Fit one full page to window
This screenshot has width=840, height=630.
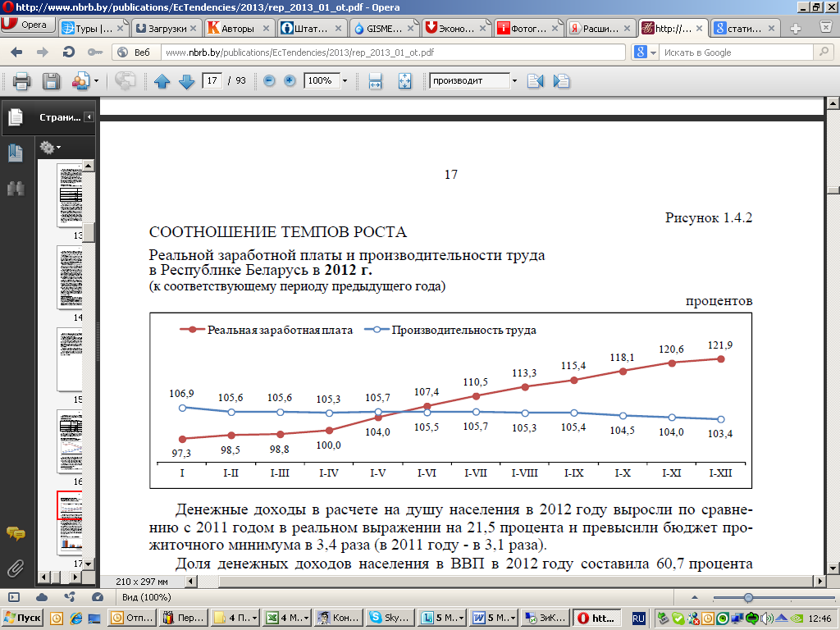click(x=404, y=81)
